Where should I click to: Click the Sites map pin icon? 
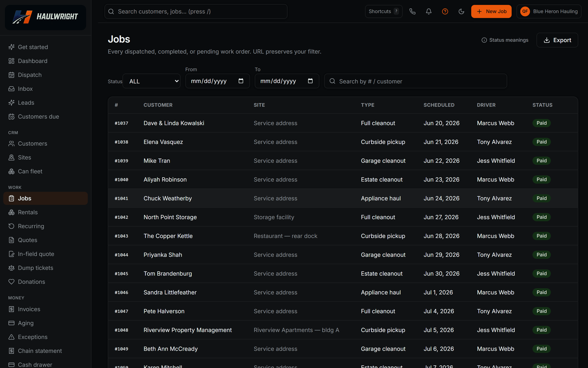click(11, 157)
